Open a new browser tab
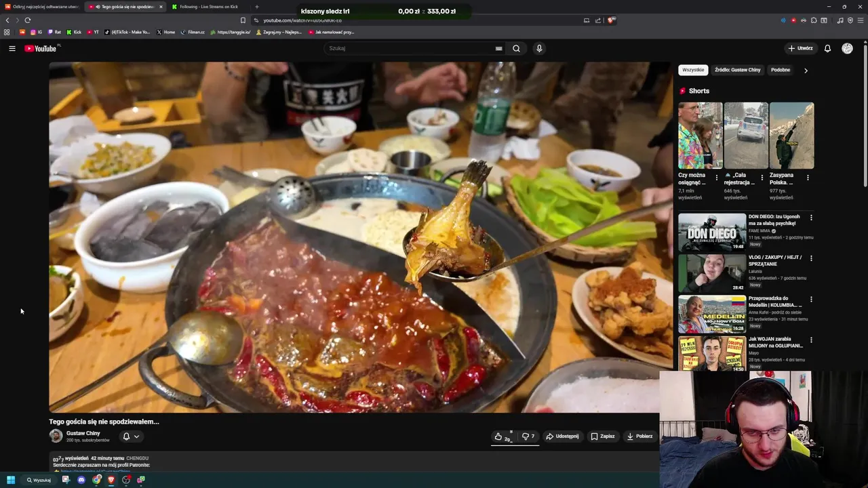The height and width of the screenshot is (488, 868). [x=256, y=7]
